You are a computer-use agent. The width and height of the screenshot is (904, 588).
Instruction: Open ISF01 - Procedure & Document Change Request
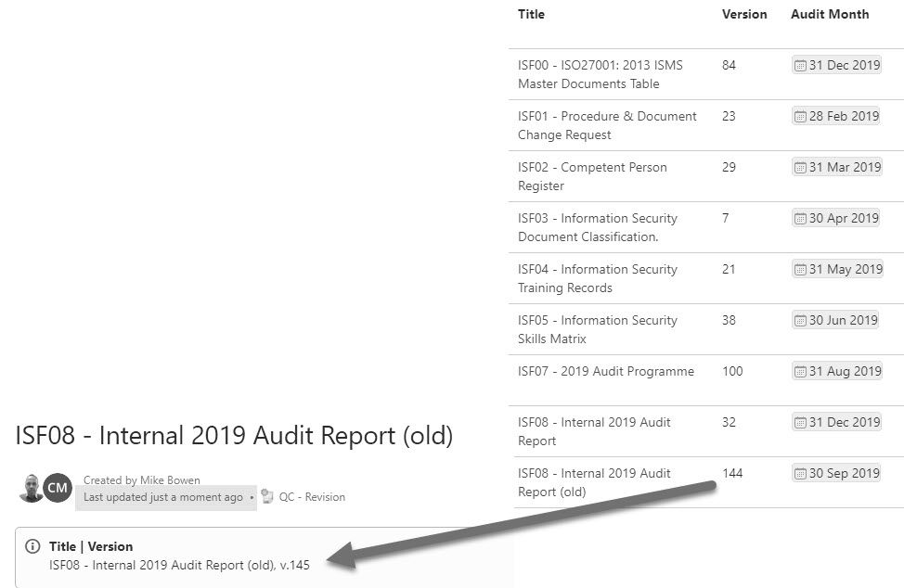pyautogui.click(x=607, y=125)
